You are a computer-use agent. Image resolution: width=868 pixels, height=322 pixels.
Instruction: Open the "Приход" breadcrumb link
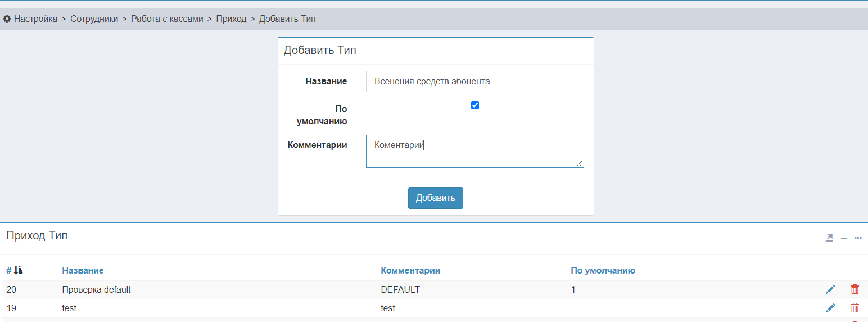(231, 19)
